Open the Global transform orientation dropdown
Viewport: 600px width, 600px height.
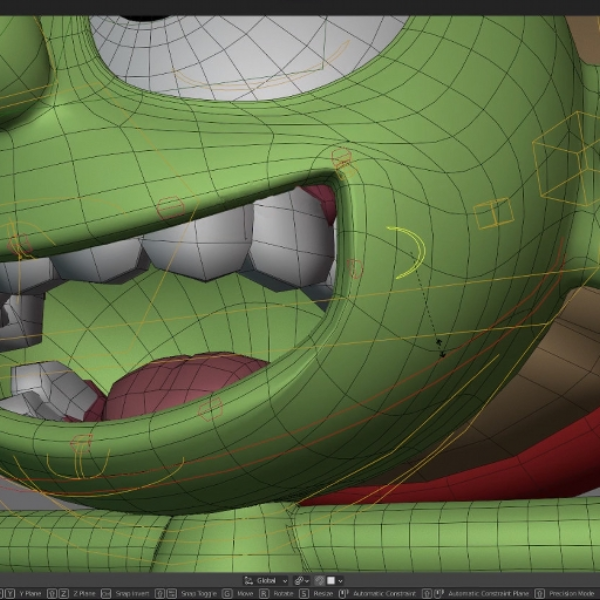click(266, 580)
